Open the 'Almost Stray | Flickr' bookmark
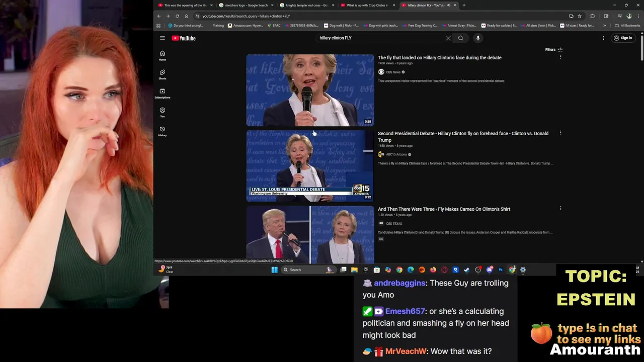Viewport: 644px width, 362px height. pyautogui.click(x=459, y=26)
